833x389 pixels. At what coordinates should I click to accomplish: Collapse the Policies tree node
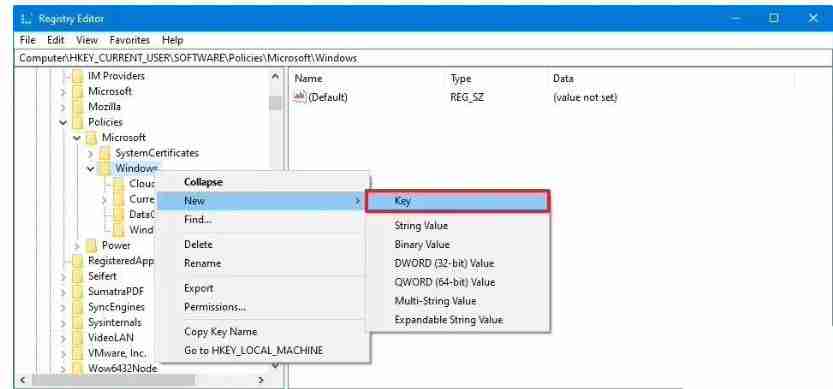63,123
